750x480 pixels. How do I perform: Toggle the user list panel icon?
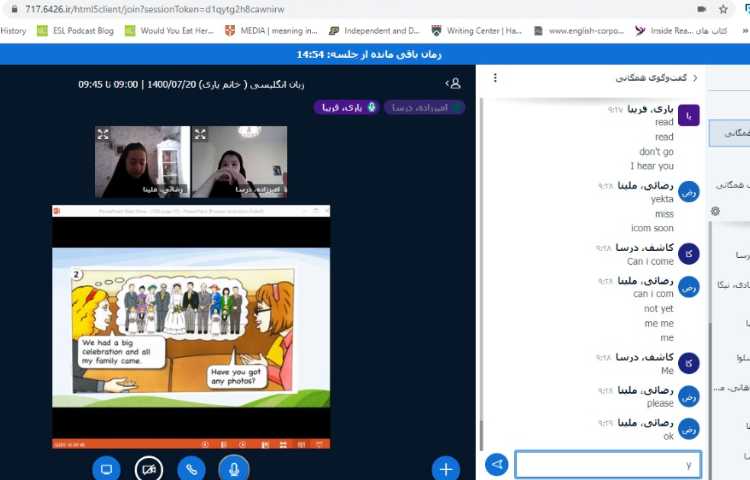(x=454, y=84)
